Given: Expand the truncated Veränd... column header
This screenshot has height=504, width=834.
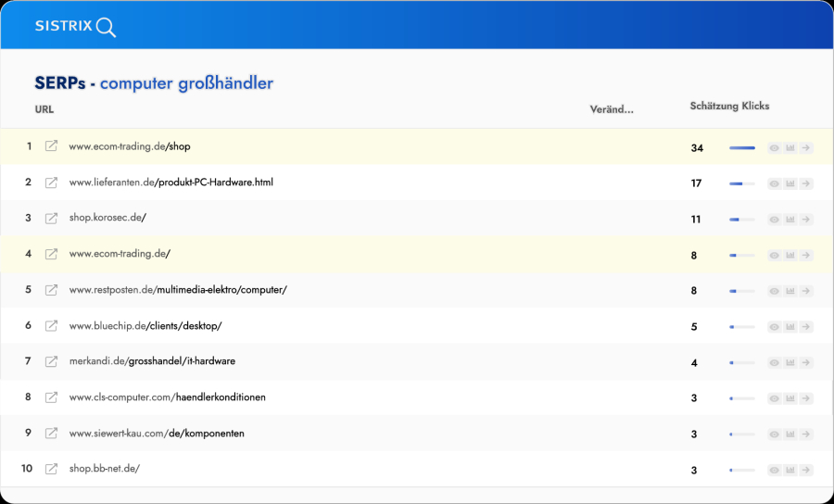Looking at the screenshot, I should coord(612,109).
